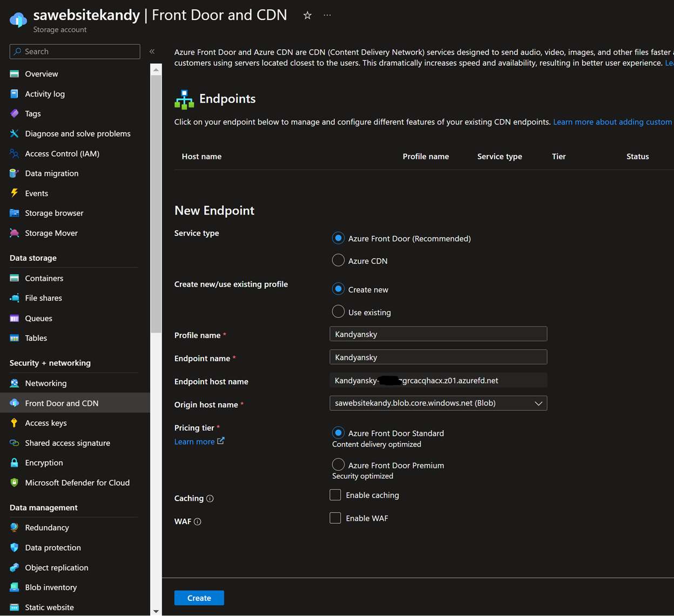Open the Overview menu item

point(75,74)
